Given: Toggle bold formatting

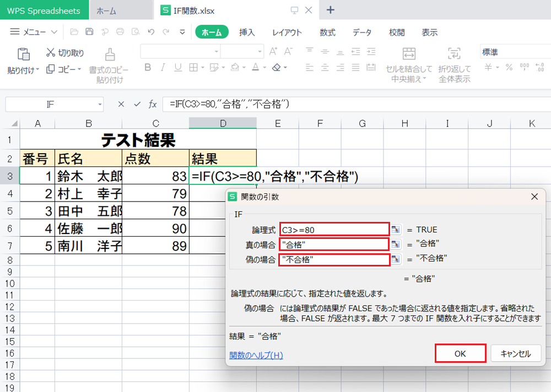Looking at the screenshot, I should click(148, 67).
